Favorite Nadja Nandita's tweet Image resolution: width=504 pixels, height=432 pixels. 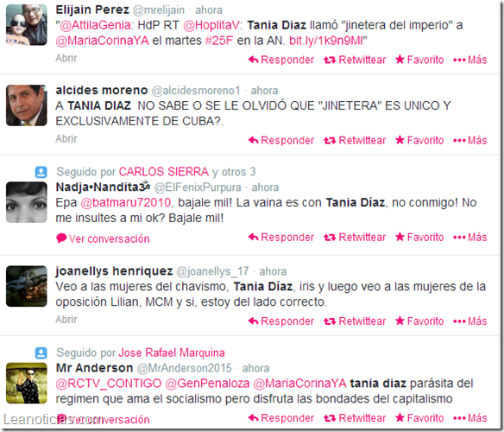tap(419, 238)
